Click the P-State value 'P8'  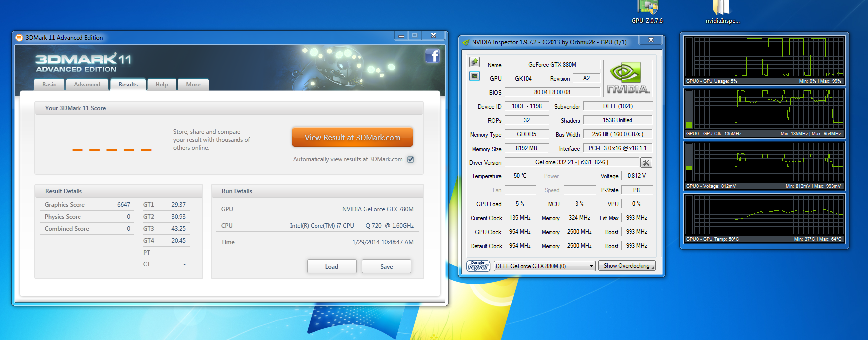[636, 190]
